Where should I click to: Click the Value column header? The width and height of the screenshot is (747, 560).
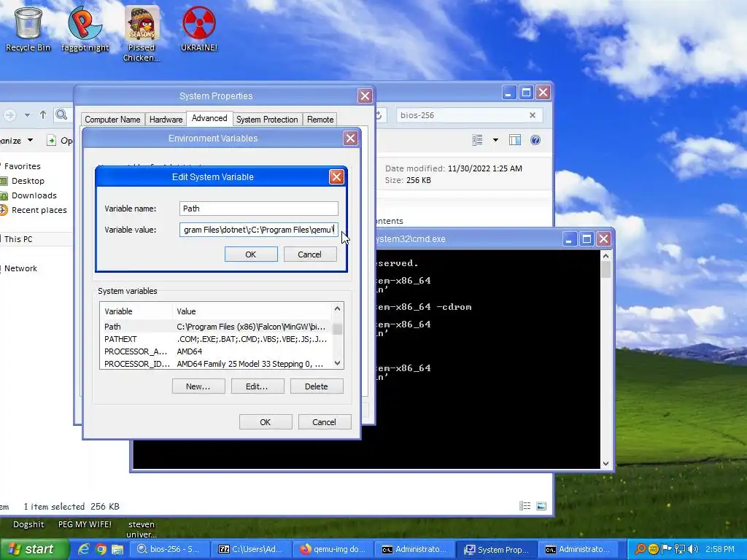tap(252, 311)
